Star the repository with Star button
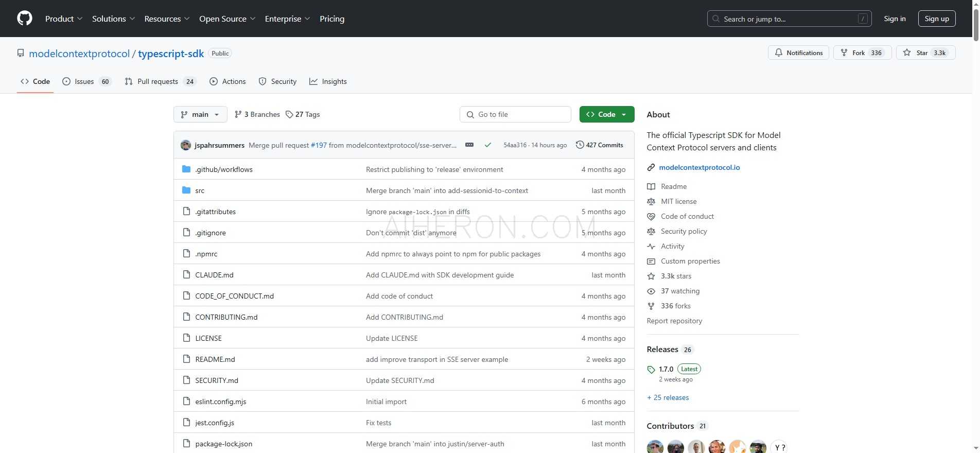The image size is (980, 453). pyautogui.click(x=925, y=53)
